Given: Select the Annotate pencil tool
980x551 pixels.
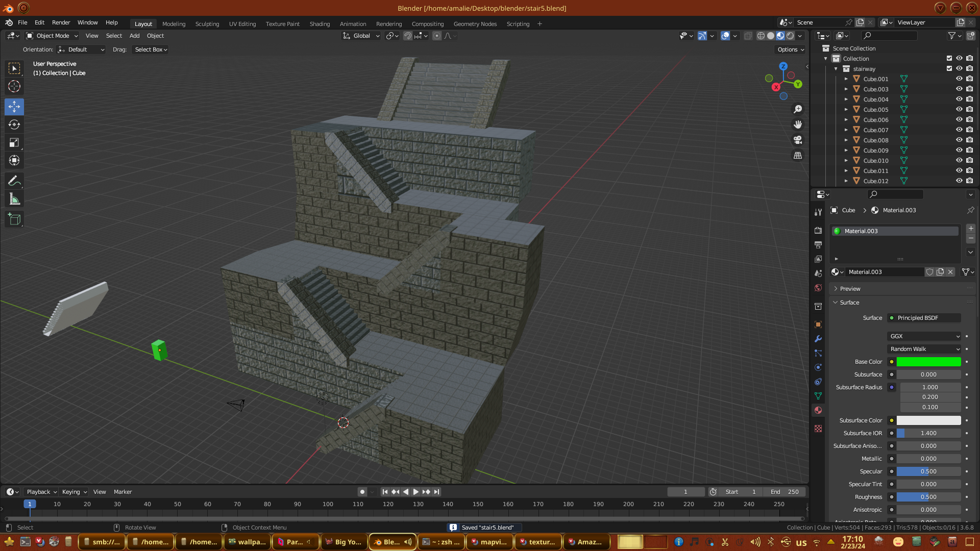Looking at the screenshot, I should [x=14, y=181].
